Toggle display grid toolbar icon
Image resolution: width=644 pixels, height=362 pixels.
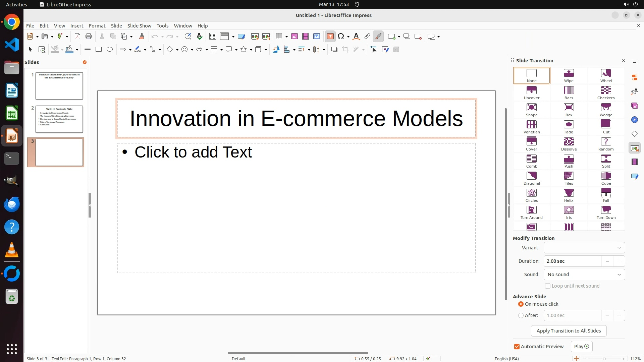212,37
